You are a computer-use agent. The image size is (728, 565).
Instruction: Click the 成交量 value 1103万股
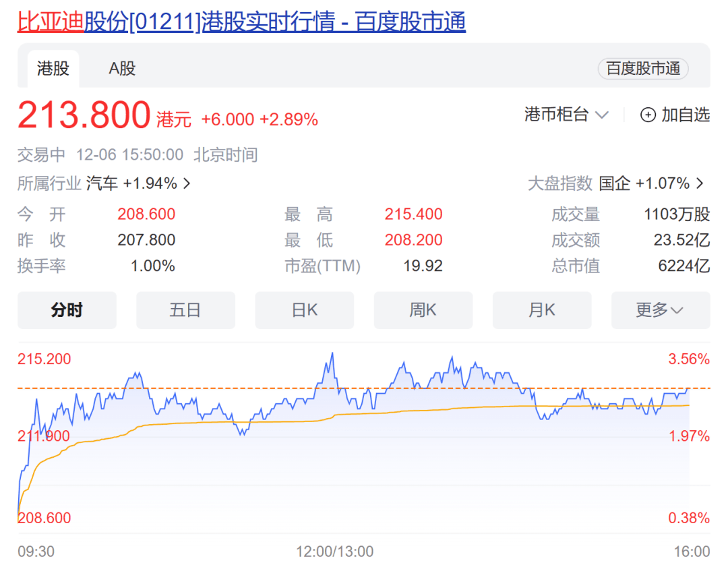(677, 214)
